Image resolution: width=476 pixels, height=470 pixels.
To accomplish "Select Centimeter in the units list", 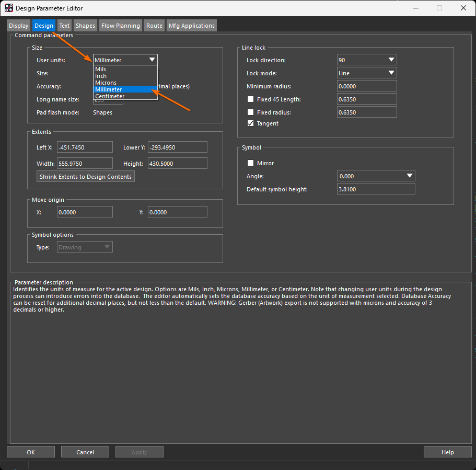I will [x=110, y=96].
